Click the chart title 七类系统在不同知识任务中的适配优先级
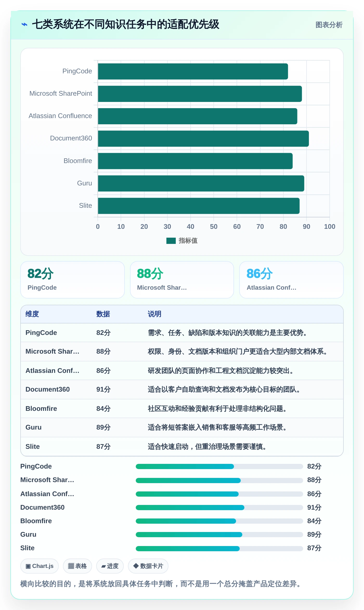 pos(126,24)
